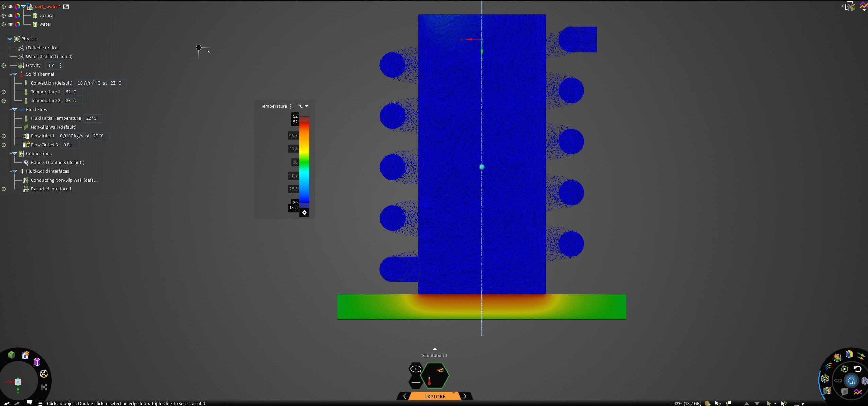The width and height of the screenshot is (868, 406).
Task: Go to the next stage arrow
Action: 465,396
